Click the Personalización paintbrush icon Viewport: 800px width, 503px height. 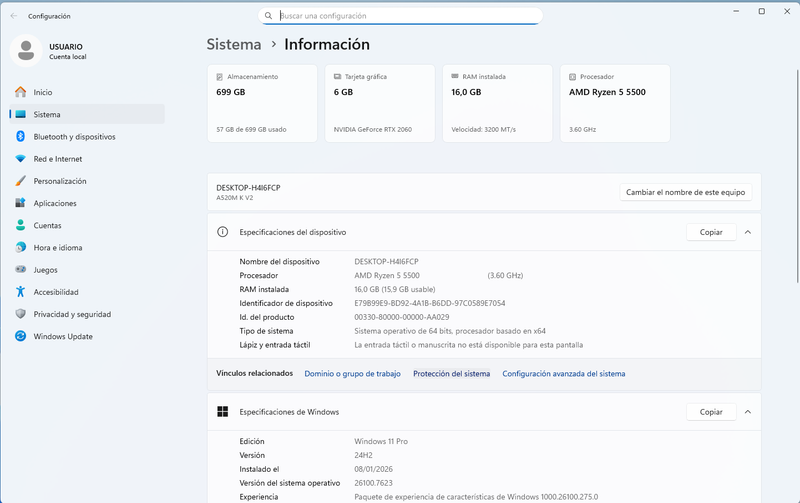pos(20,181)
